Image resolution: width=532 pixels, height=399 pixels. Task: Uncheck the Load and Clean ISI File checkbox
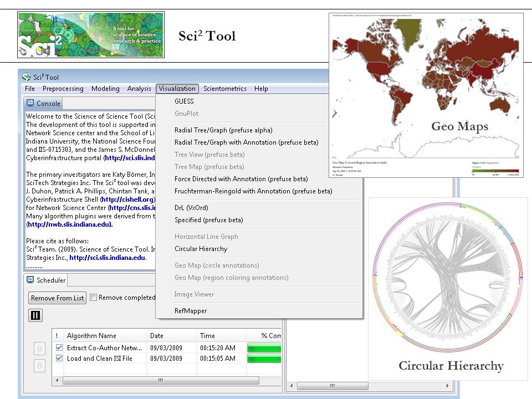tap(59, 358)
